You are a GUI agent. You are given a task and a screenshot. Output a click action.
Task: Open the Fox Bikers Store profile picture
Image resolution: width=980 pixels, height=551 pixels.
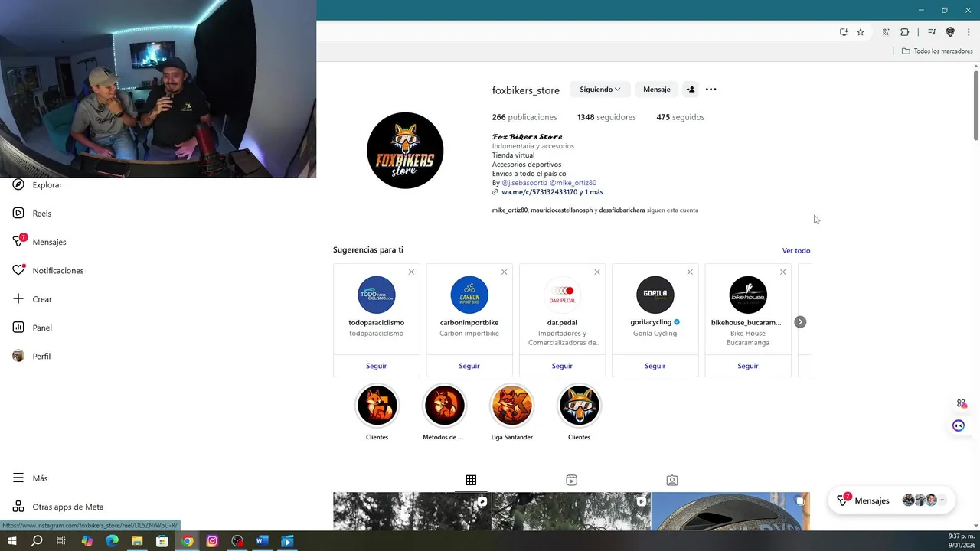[405, 151]
